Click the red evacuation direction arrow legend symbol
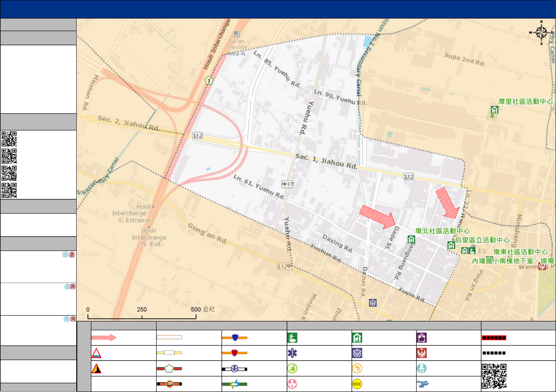Viewport: 556px width, 392px height. (104, 337)
